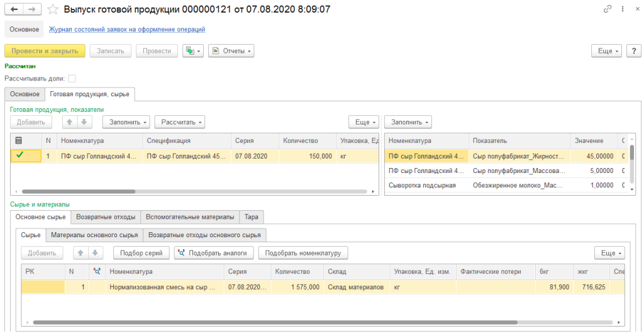Image resolution: width=644 pixels, height=336 pixels.
Task: Copy the document link via chain icon
Action: 608,9
